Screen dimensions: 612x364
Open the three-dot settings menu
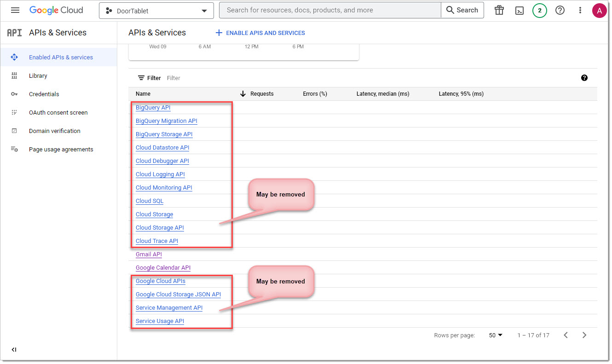point(580,10)
